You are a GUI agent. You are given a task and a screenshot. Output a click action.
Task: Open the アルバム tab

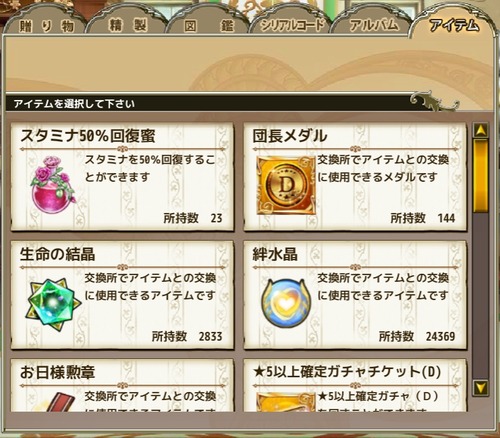[x=373, y=25]
